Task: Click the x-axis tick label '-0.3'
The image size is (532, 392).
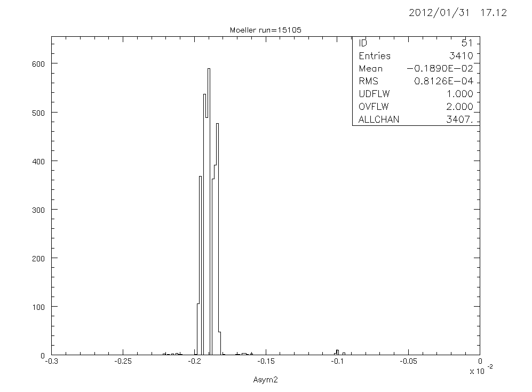Action: click(51, 362)
